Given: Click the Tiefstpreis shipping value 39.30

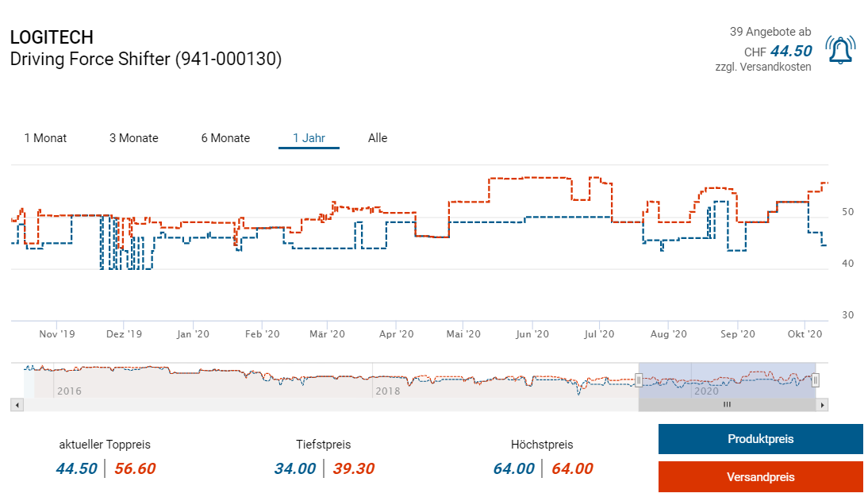Looking at the screenshot, I should click(x=354, y=468).
